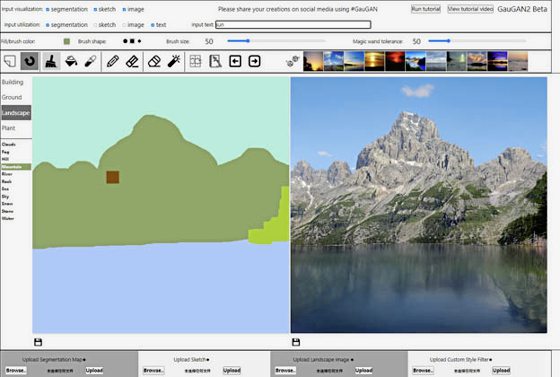Viewport: 560px width, 377px height.
Task: Toggle segmentation in input utilization
Action: pos(48,25)
